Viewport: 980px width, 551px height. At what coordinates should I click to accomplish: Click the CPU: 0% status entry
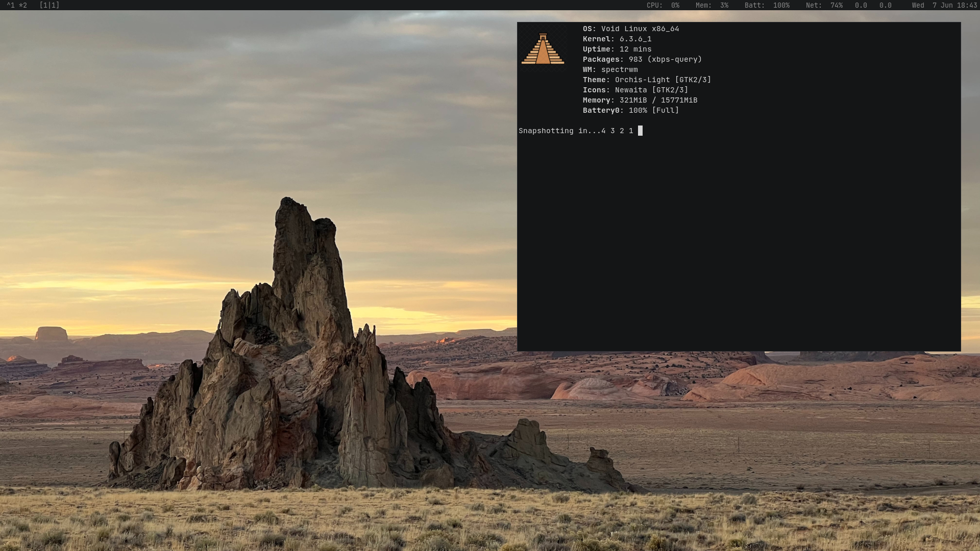pos(663,5)
